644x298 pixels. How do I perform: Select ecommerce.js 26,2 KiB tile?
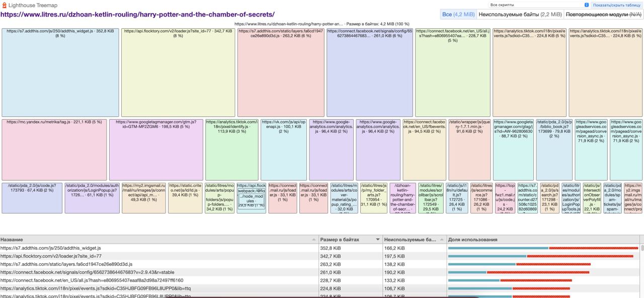point(481,198)
